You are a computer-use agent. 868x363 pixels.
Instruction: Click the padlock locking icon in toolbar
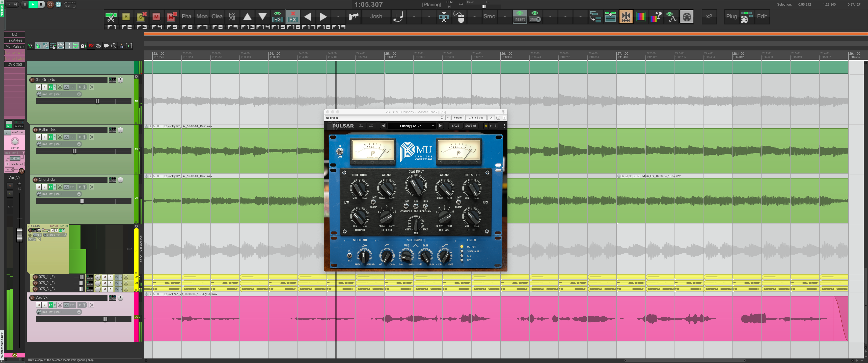click(83, 46)
